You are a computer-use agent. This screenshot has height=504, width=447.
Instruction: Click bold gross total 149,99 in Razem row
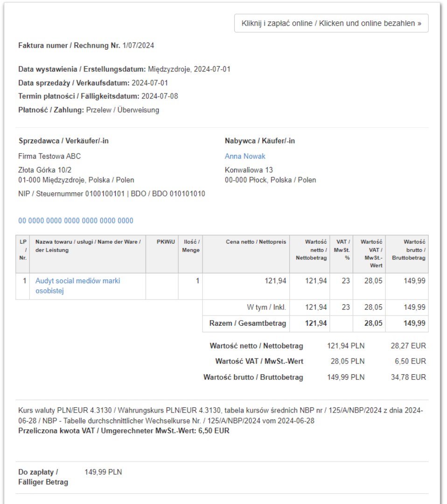pos(414,323)
